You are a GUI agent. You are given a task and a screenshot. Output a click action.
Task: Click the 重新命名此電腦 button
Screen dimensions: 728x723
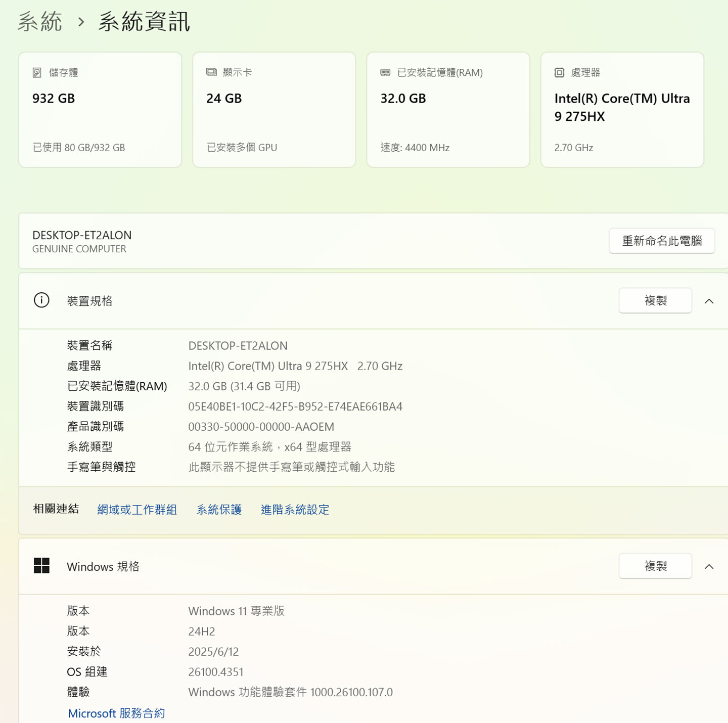[662, 241]
